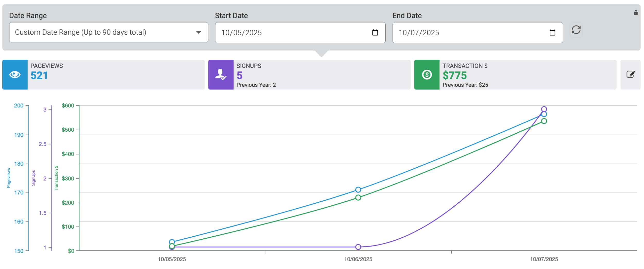
Task: Click the $775 transaction total
Action: 455,76
